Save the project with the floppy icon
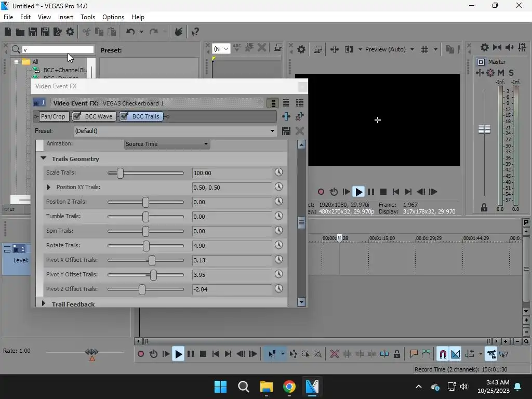Screen dimensions: 532x399 (33, 32)
